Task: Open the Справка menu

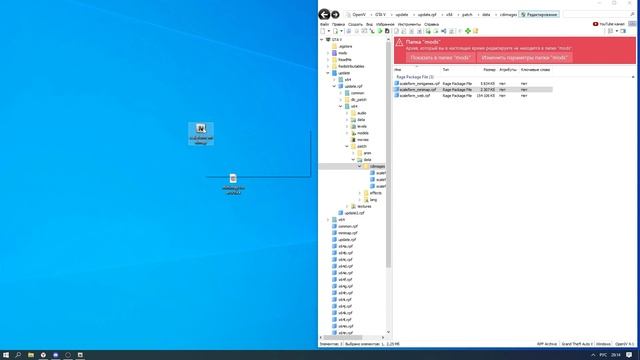Action: (431, 24)
